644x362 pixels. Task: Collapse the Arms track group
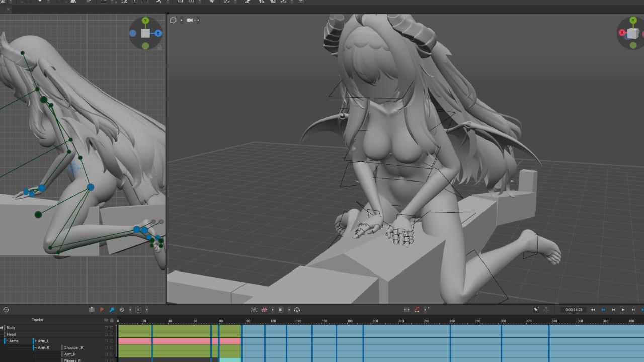pos(7,341)
